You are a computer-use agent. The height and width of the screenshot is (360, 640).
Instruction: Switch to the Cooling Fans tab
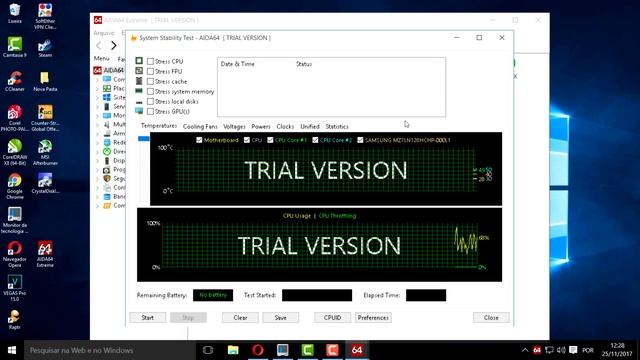point(200,127)
